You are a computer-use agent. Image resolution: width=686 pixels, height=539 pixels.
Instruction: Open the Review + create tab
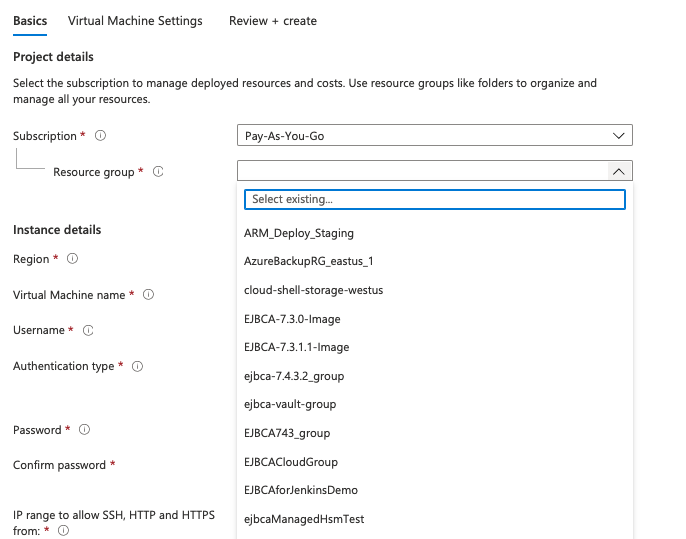[x=272, y=21]
